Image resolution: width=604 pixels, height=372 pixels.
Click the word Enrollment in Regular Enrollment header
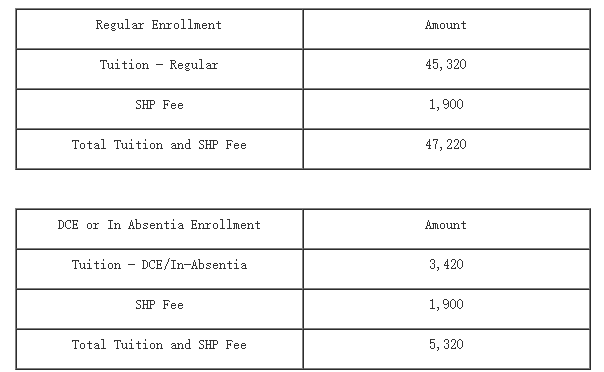tap(186, 25)
